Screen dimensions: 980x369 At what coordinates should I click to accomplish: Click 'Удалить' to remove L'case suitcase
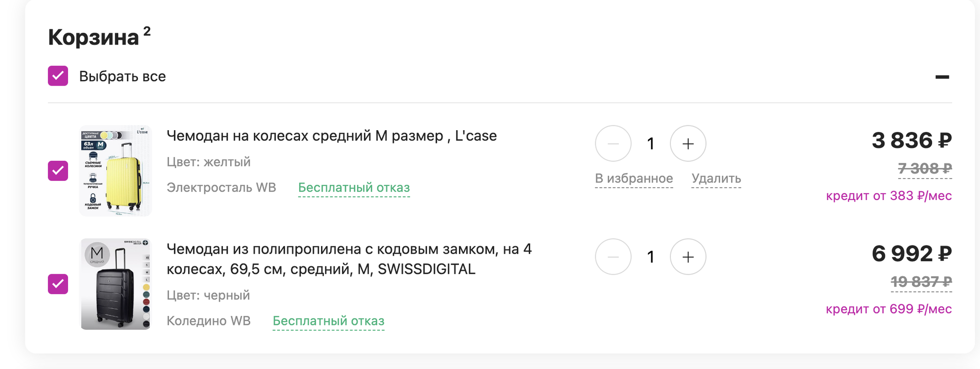[x=716, y=179]
